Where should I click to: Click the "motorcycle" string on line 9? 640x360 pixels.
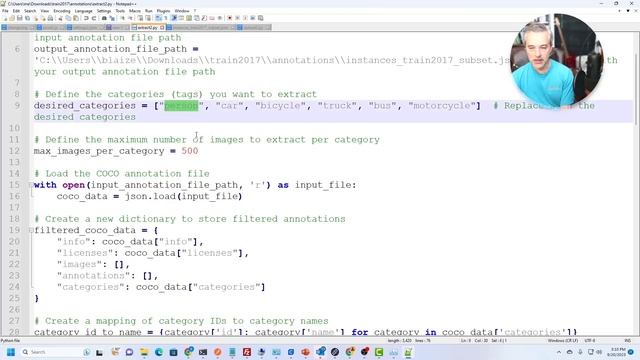(x=442, y=106)
